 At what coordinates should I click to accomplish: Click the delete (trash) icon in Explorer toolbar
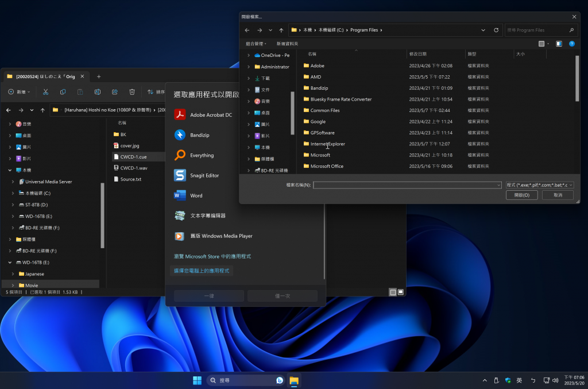point(132,92)
